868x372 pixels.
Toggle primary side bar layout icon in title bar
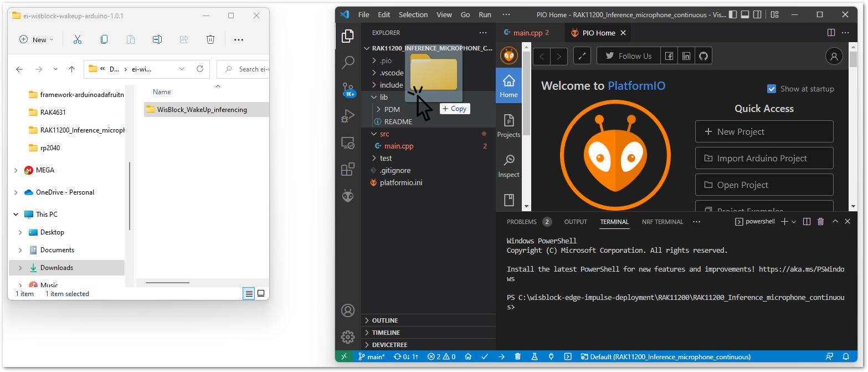click(733, 15)
